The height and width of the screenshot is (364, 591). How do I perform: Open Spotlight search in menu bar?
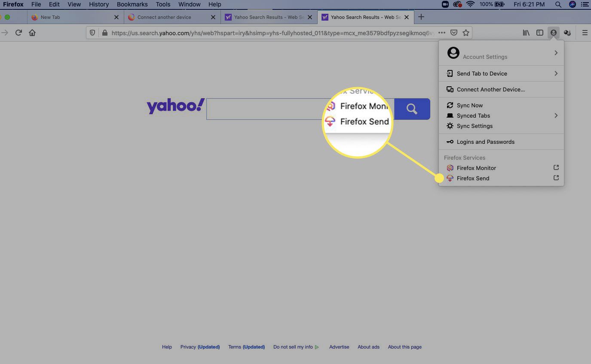click(x=558, y=4)
